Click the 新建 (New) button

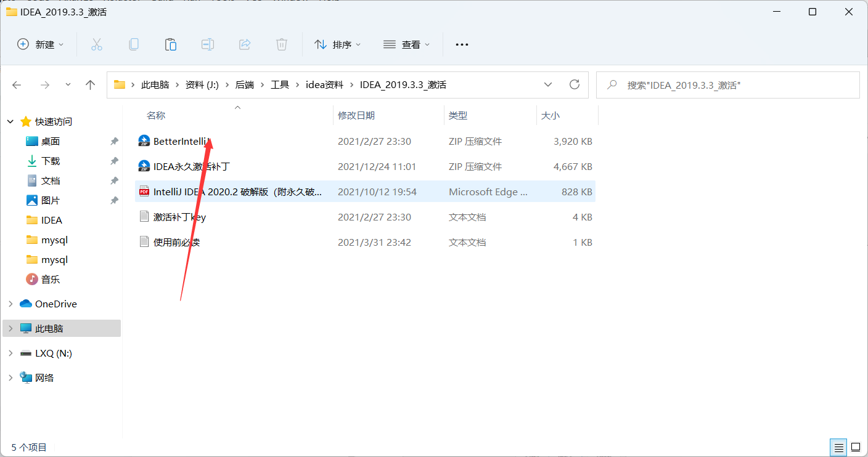[41, 44]
